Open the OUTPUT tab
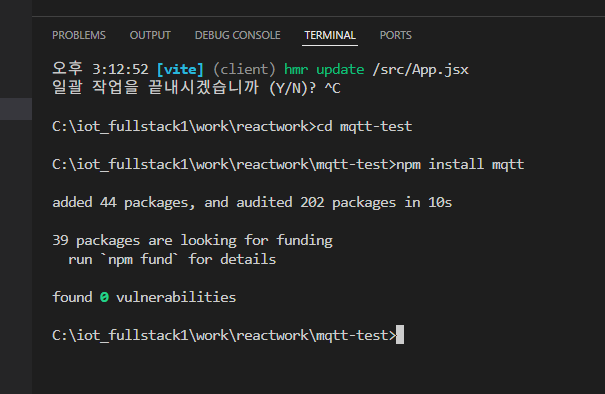The height and width of the screenshot is (394, 605). [x=150, y=35]
